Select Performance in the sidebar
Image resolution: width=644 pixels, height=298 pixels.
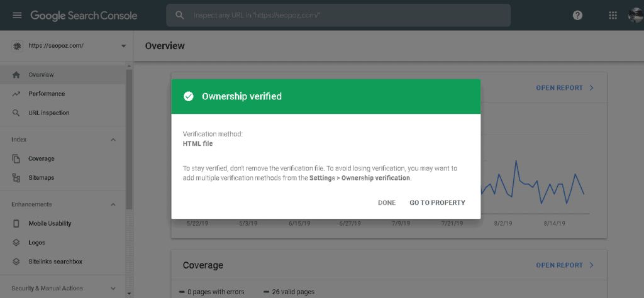tap(62, 94)
